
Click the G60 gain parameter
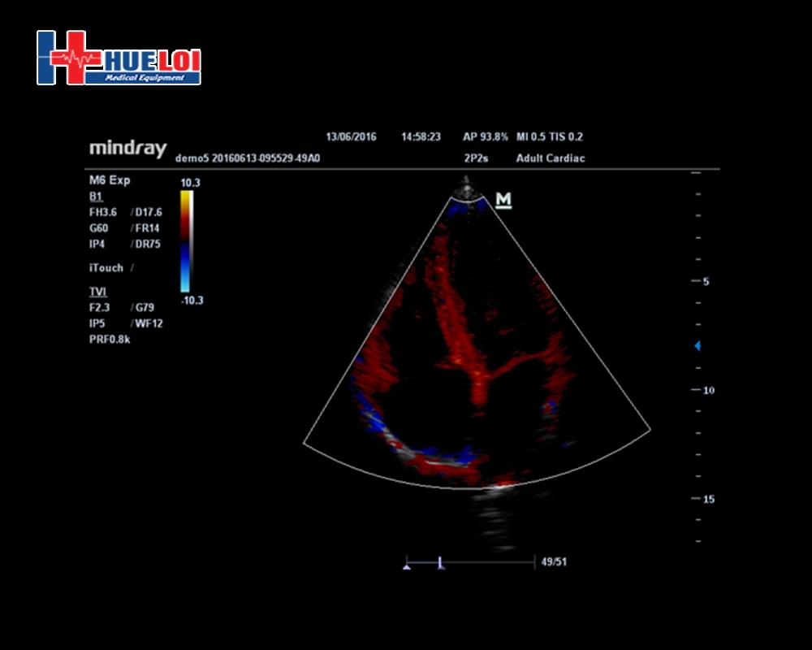point(98,228)
